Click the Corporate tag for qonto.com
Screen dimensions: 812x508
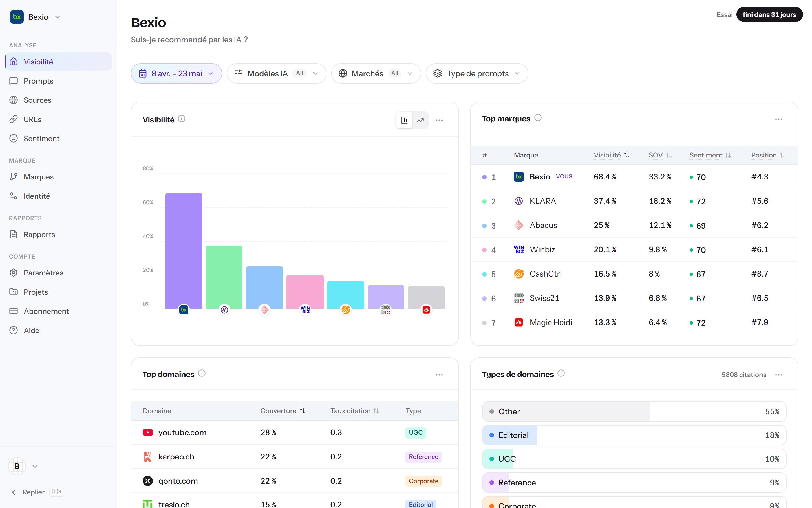[x=423, y=481]
